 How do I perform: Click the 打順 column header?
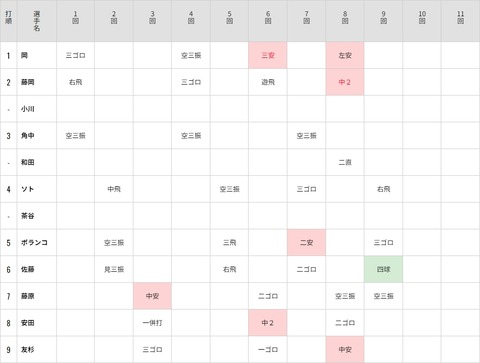pos(8,17)
